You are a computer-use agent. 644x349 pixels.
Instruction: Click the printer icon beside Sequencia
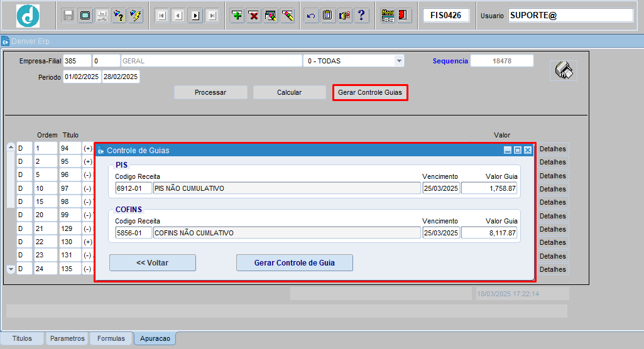pyautogui.click(x=563, y=71)
